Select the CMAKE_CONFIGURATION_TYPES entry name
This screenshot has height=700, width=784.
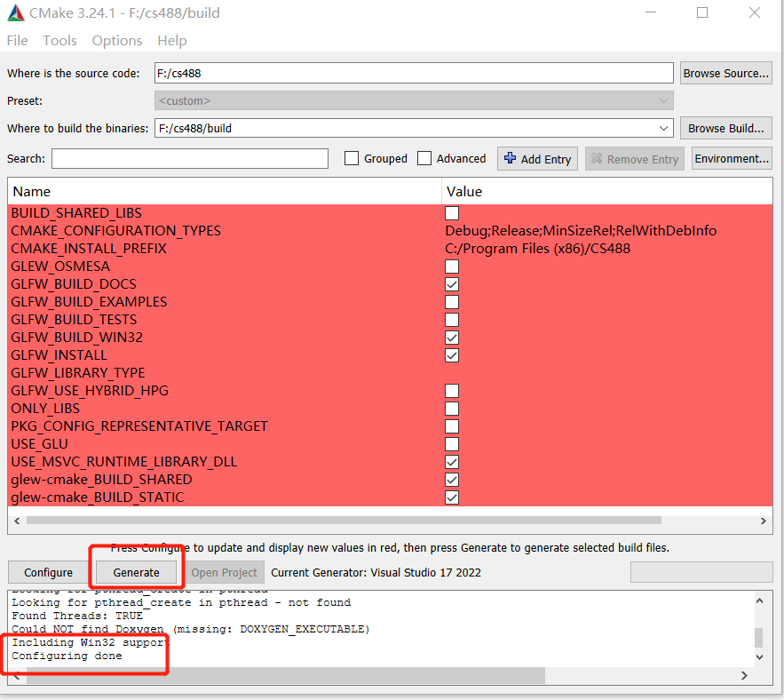pyautogui.click(x=116, y=231)
